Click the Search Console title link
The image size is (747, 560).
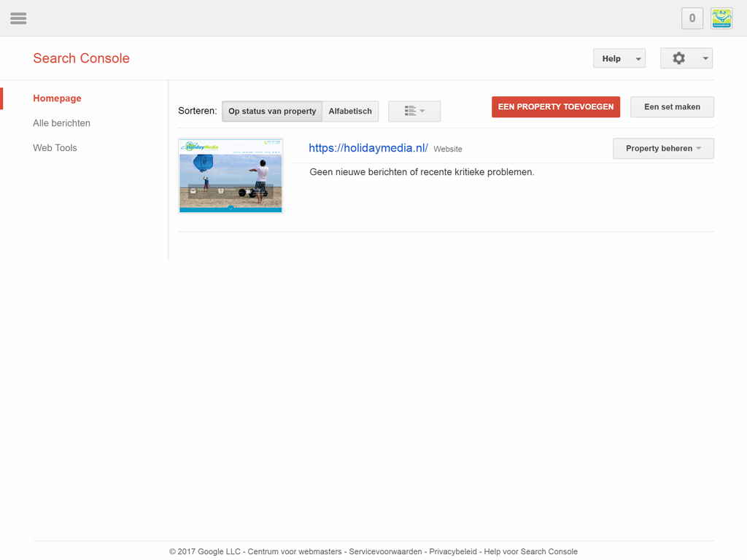point(81,58)
